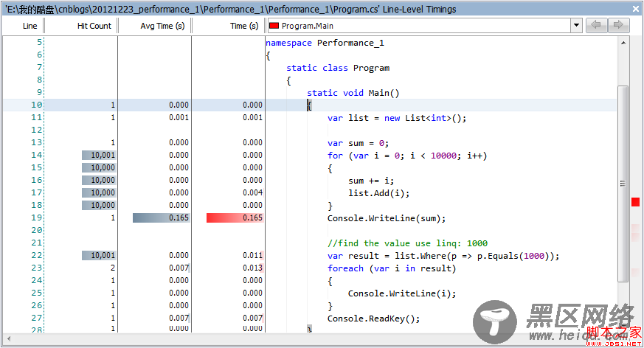Image resolution: width=644 pixels, height=348 pixels.
Task: Click the red 0.165 time bar
Action: pos(235,217)
